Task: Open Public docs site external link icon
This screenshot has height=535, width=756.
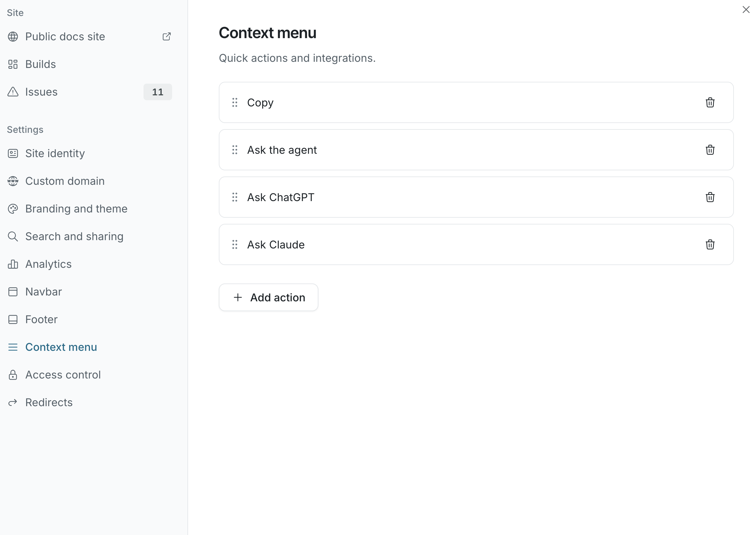Action: click(167, 37)
